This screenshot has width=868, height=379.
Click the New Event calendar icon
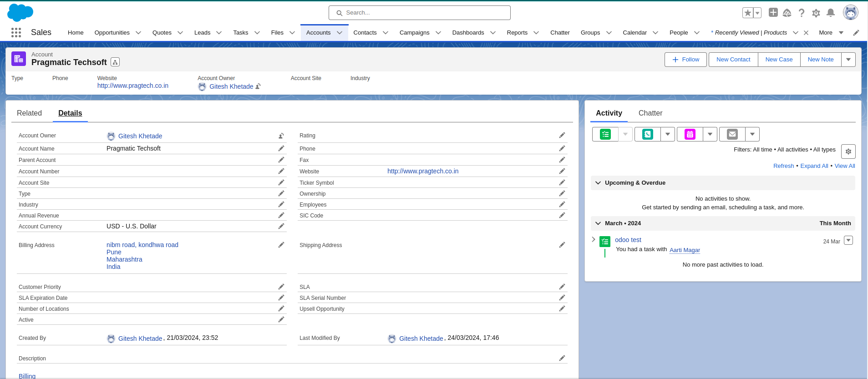(x=690, y=134)
